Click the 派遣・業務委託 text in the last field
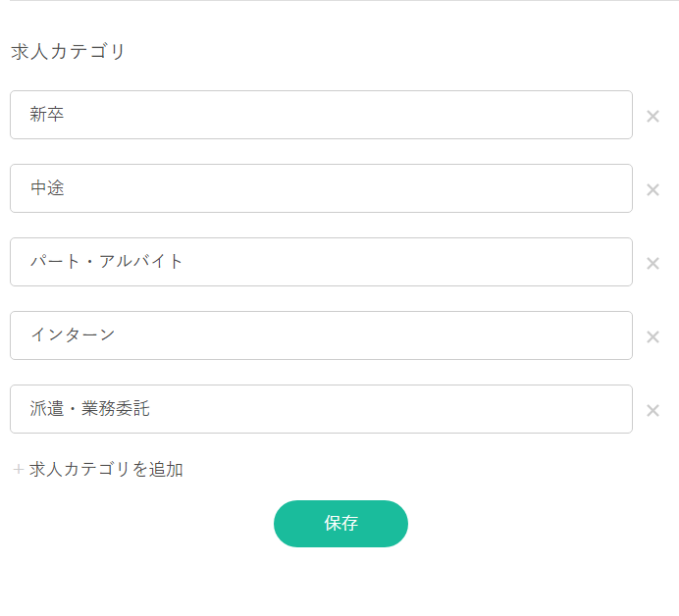Screen dimensions: 679x616 [x=90, y=409]
